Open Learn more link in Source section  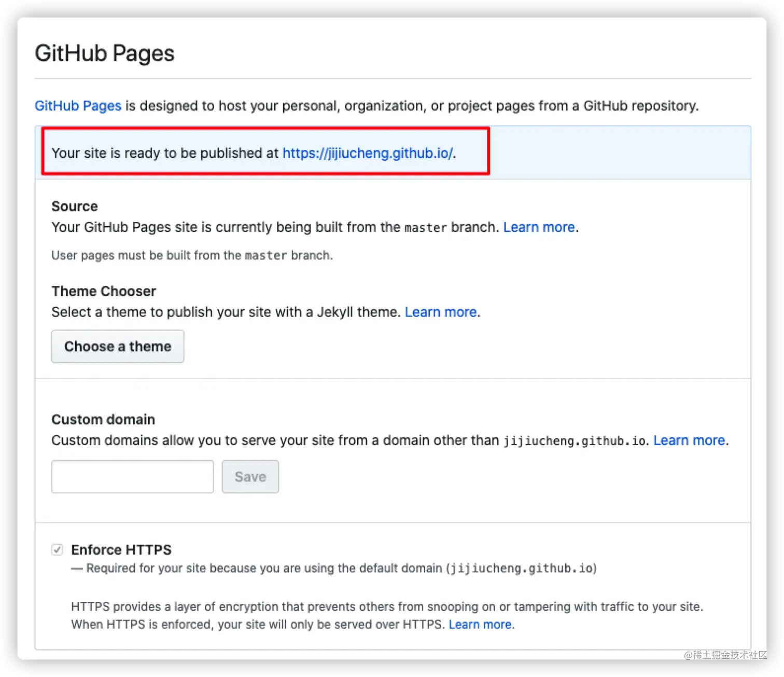(x=539, y=227)
